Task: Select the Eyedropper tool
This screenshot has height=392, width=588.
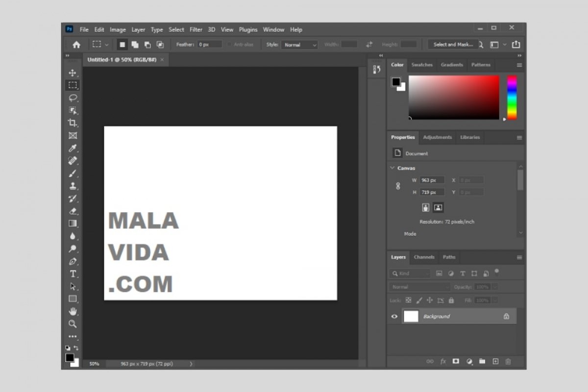Action: point(73,148)
